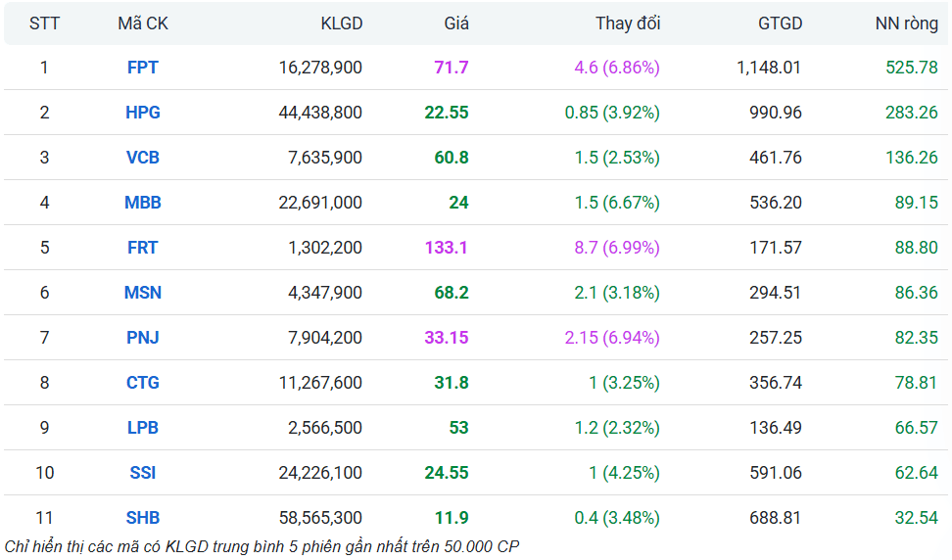Click VCB net foreign value 136.26

(x=911, y=158)
